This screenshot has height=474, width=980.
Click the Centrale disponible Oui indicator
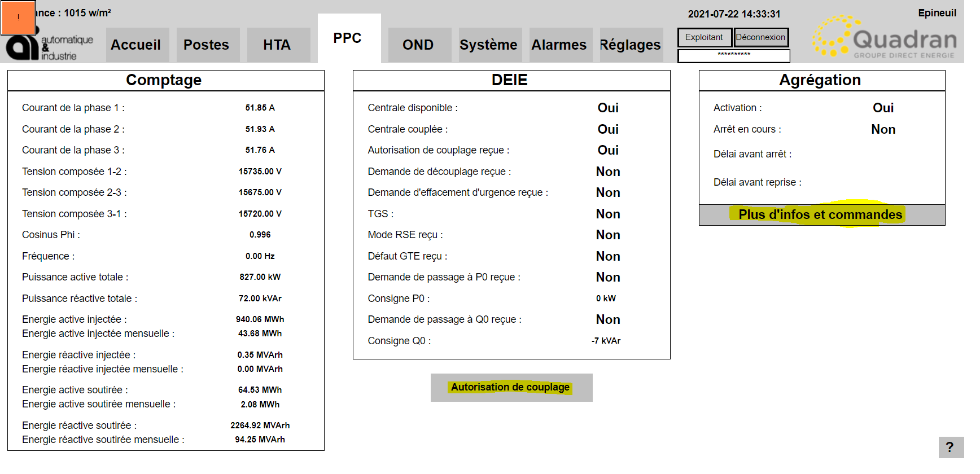coord(608,108)
